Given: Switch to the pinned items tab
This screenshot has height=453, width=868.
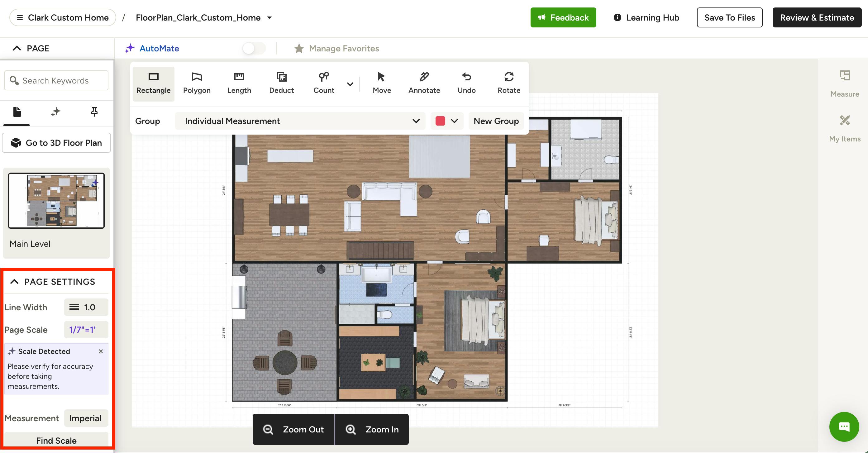Looking at the screenshot, I should pyautogui.click(x=94, y=112).
